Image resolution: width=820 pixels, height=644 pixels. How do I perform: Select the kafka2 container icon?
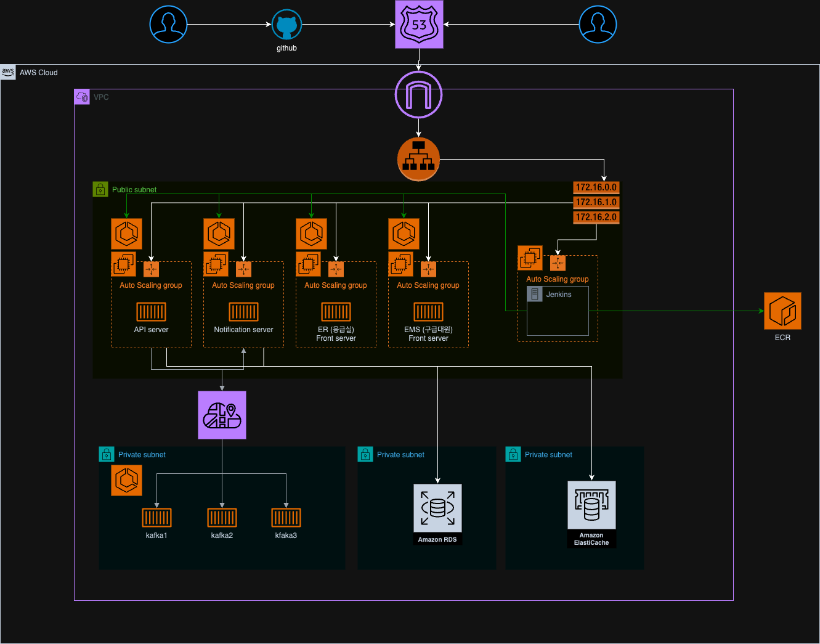point(222,518)
